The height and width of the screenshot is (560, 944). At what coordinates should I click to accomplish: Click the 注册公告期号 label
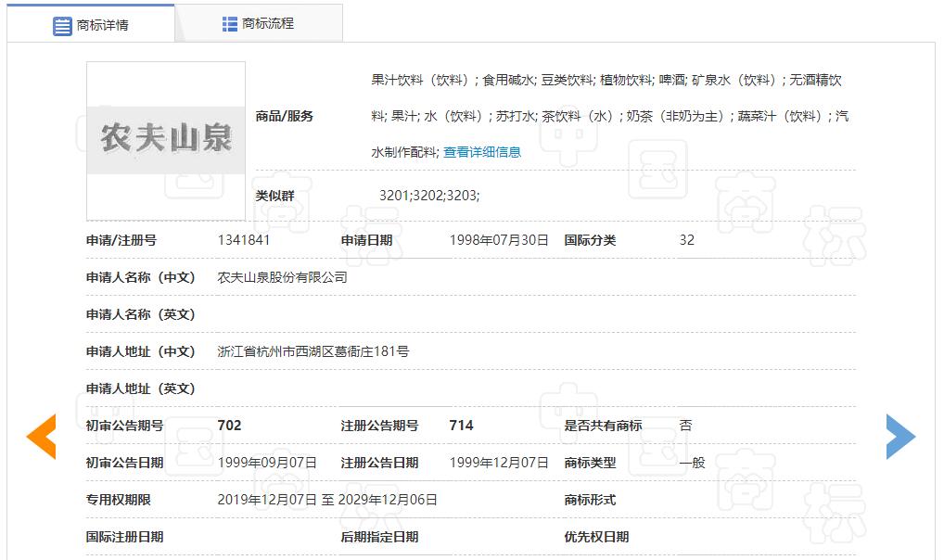coord(379,426)
